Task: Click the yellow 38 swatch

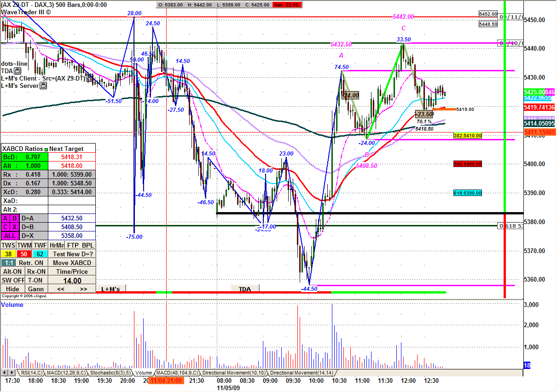Action: (8, 254)
